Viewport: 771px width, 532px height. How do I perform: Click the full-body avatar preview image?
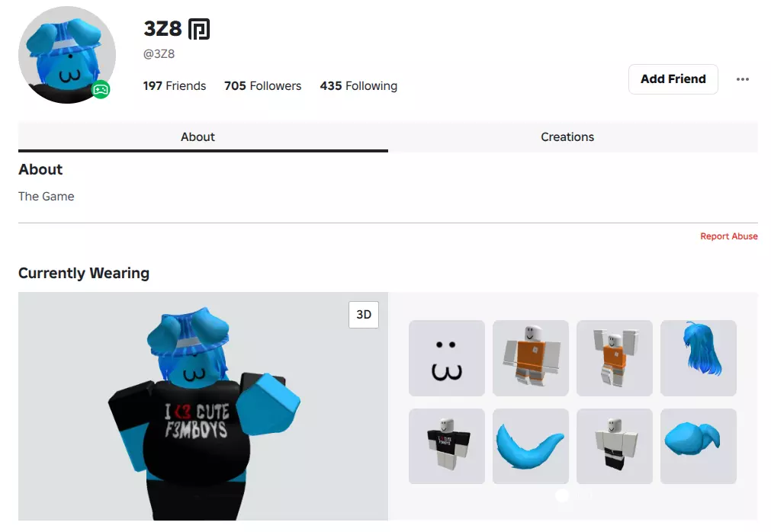(203, 406)
